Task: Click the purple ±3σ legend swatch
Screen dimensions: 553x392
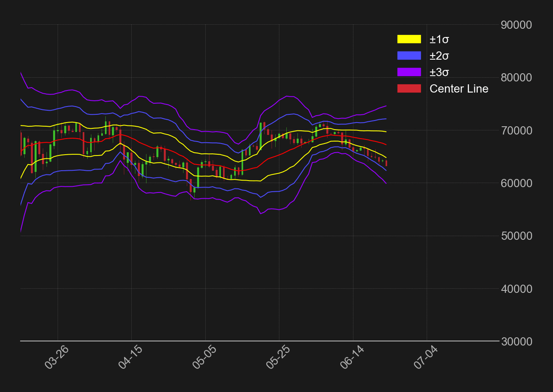Action: 409,72
